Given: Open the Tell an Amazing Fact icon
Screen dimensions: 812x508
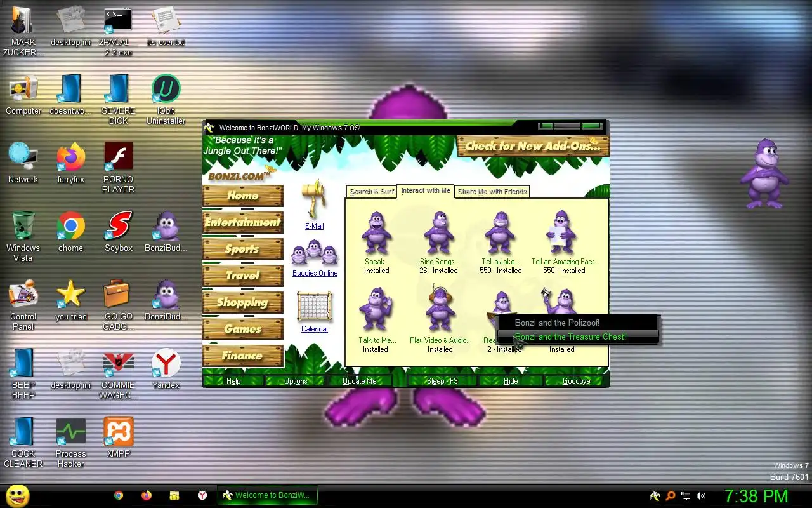Looking at the screenshot, I should [x=562, y=233].
